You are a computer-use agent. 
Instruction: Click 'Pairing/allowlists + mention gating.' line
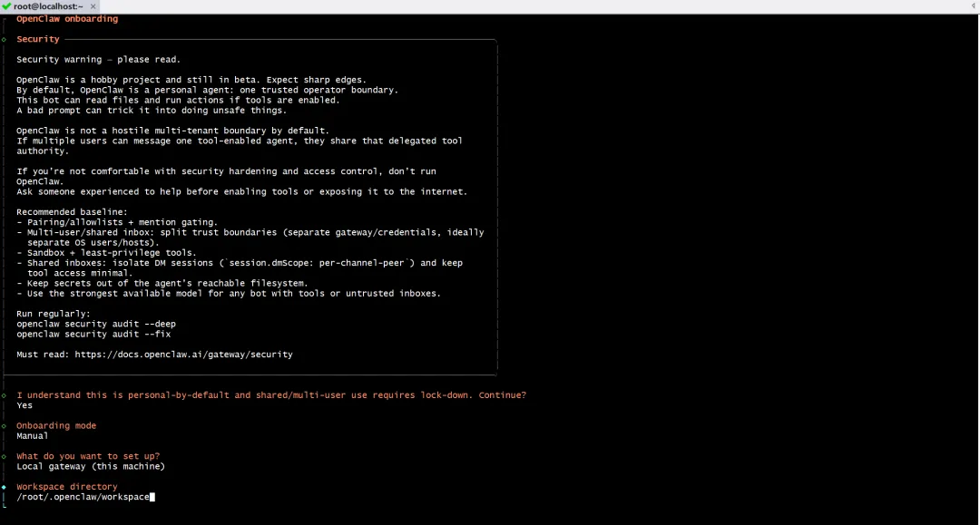pyautogui.click(x=117, y=222)
